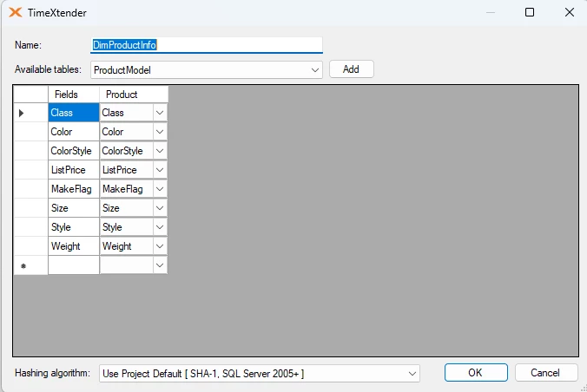Open the Style product mapping dropdown
The image size is (587, 392).
160,227
